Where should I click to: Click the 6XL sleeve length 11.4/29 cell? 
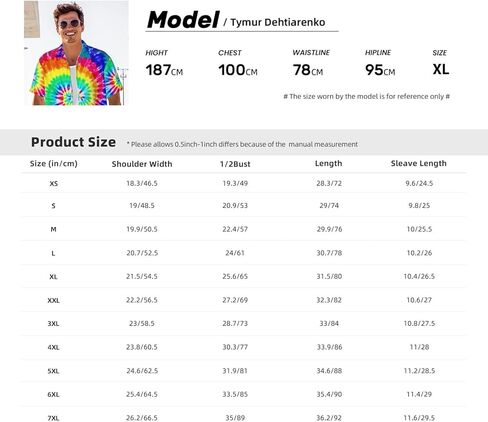pos(419,394)
